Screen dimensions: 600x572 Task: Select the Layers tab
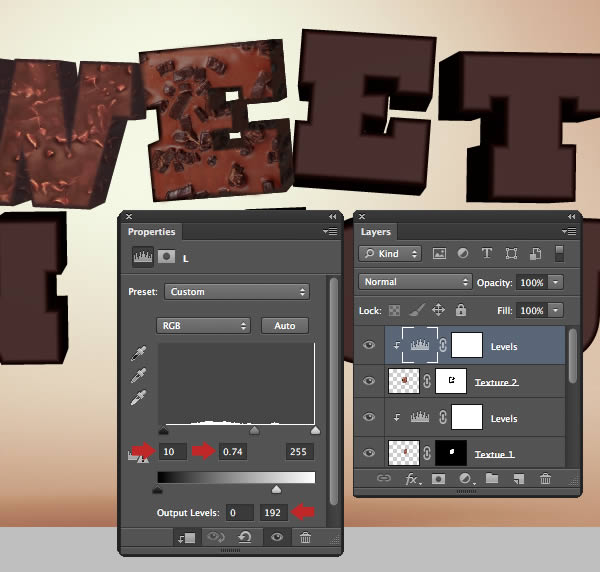375,232
